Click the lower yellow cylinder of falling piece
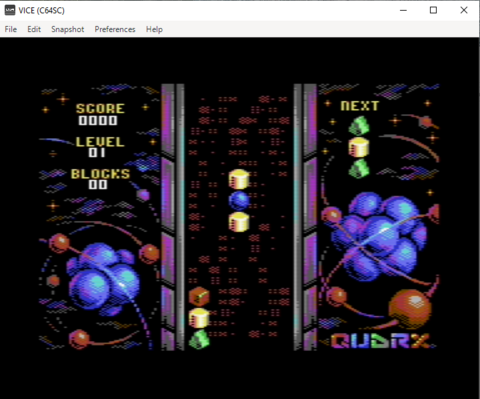The height and width of the screenshot is (399, 480). 239,222
